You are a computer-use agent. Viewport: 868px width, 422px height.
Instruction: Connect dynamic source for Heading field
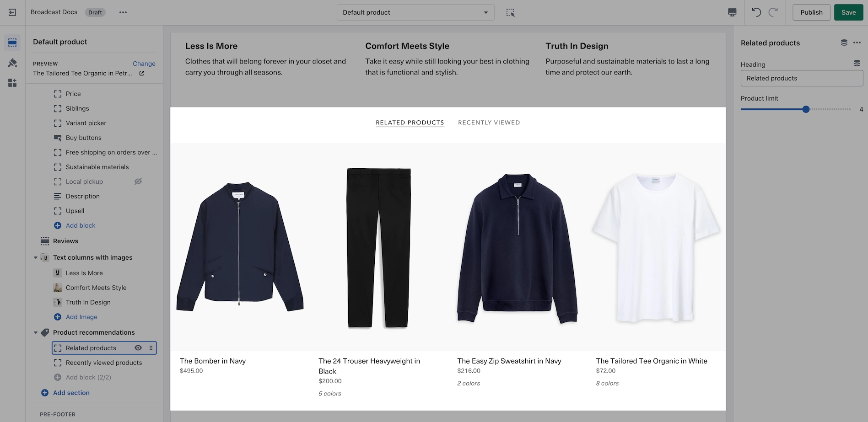[x=857, y=64]
